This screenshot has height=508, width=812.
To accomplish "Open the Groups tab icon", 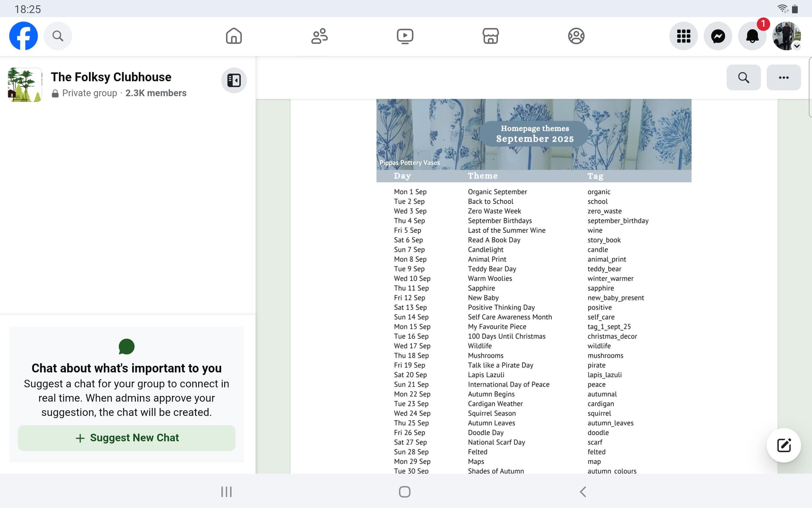I will [576, 36].
